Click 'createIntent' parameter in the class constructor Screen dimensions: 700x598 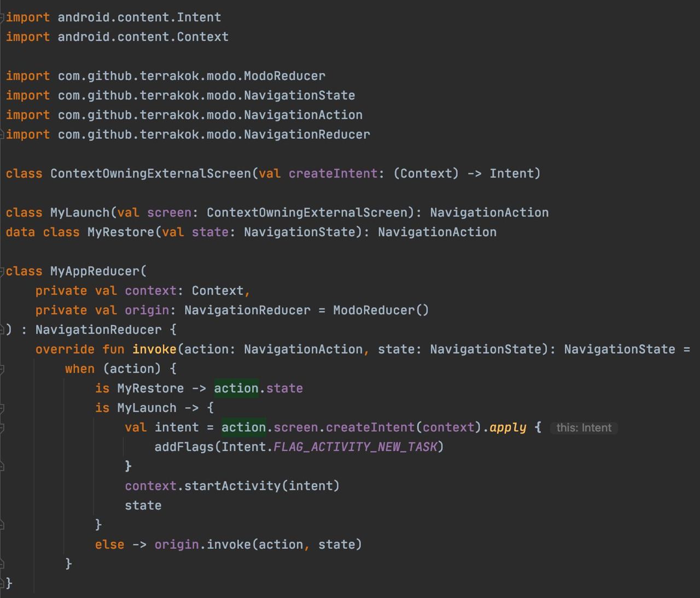tap(333, 174)
